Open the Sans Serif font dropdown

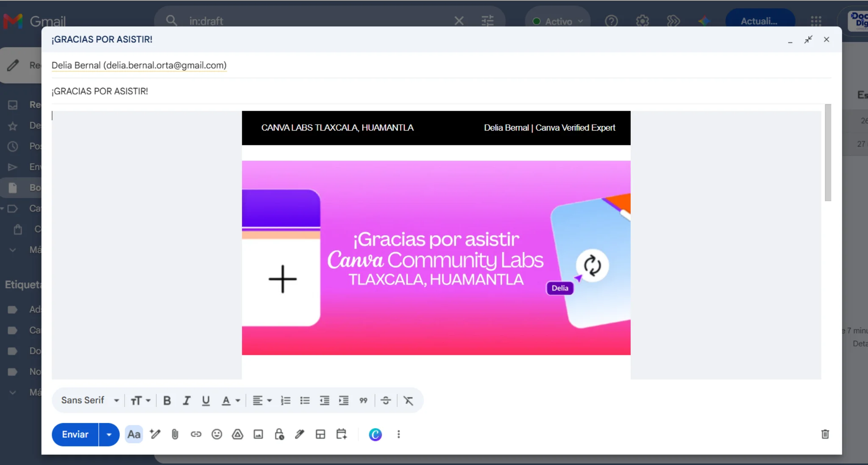coord(90,401)
